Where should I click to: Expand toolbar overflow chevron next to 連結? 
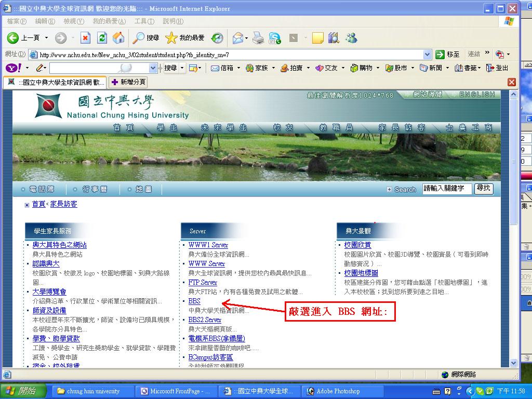tap(487, 52)
